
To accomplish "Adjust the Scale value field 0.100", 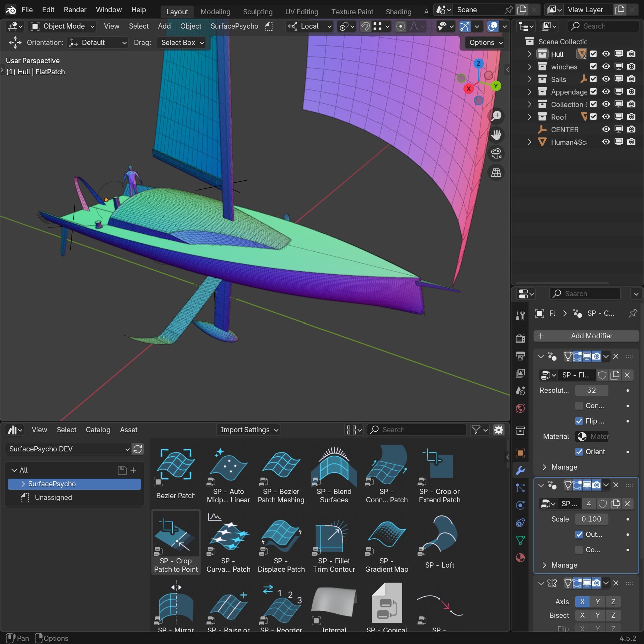I will click(591, 519).
